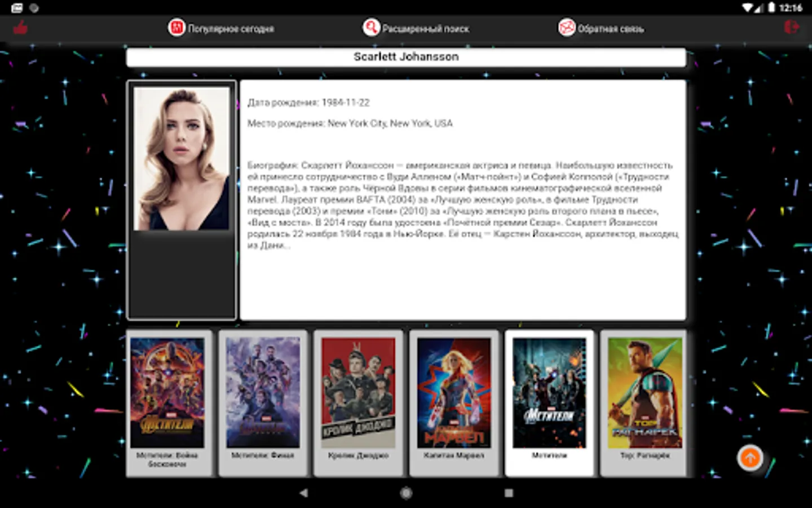812x508 pixels.
Task: Tap the notification image icon in status bar
Action: pos(17,8)
